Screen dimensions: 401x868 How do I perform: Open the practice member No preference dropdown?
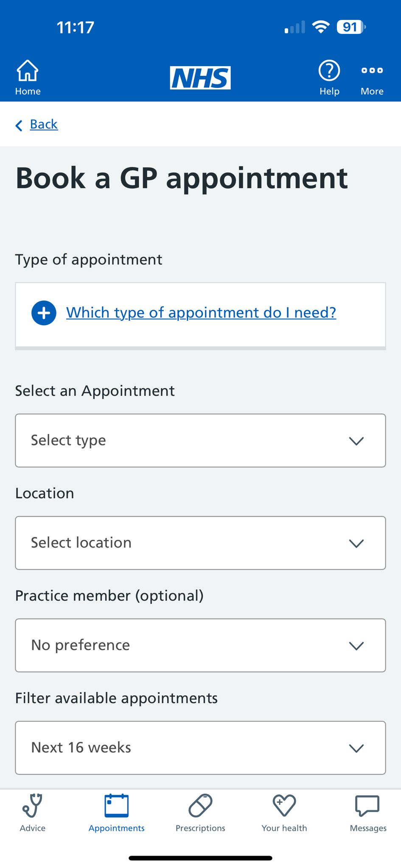[x=200, y=645]
